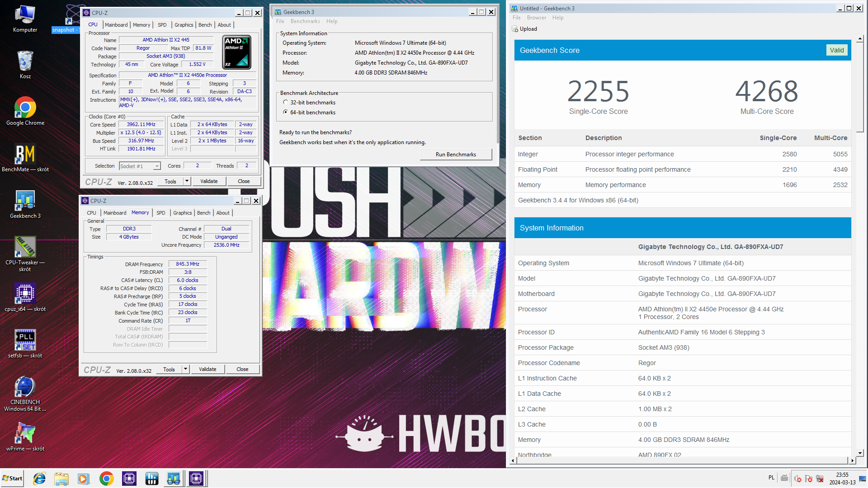Click the Run Benchmarks button
This screenshot has height=488, width=868.
click(x=456, y=155)
